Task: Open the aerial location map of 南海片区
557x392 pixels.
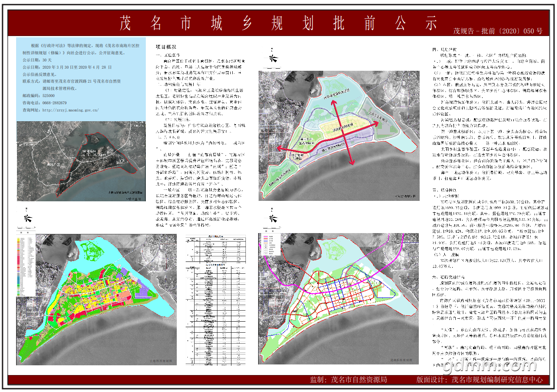Action: click(x=81, y=161)
